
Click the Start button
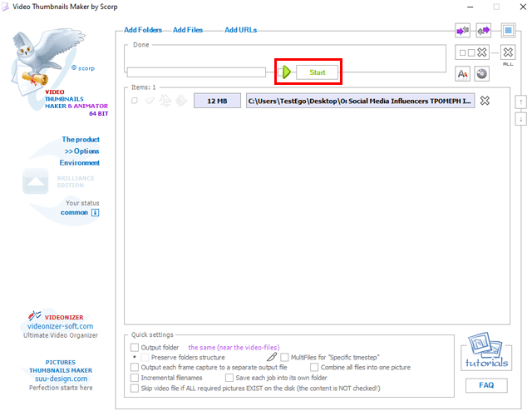(x=318, y=72)
